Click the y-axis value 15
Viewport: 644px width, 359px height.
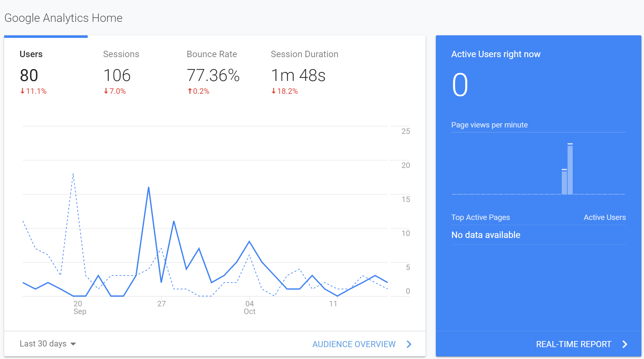coord(406,199)
